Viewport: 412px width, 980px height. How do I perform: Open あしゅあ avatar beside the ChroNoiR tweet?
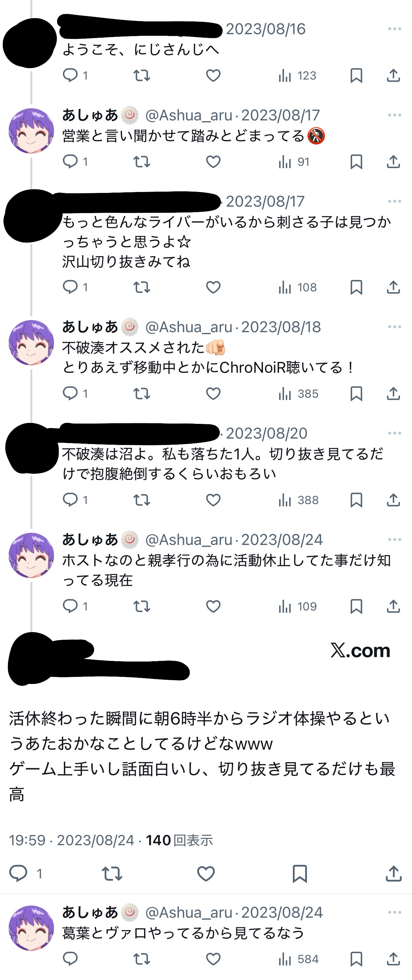point(32,342)
